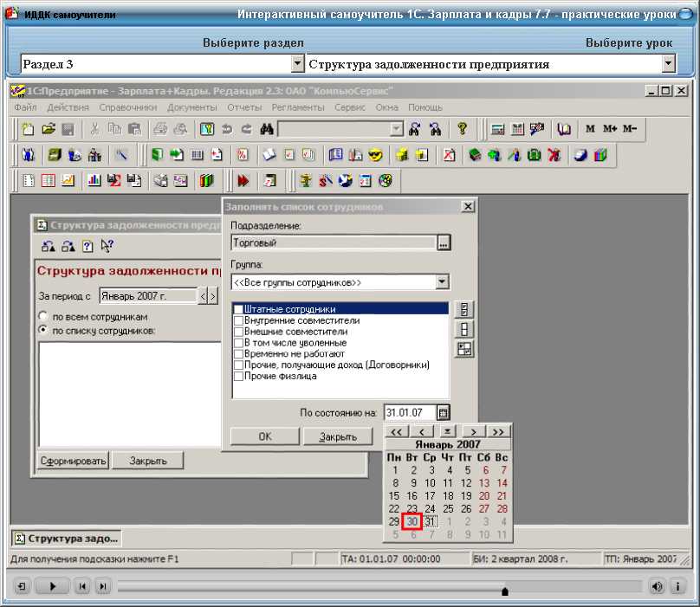Toggle the Временно не работают checkbox
This screenshot has height=607, width=700.
(x=238, y=354)
